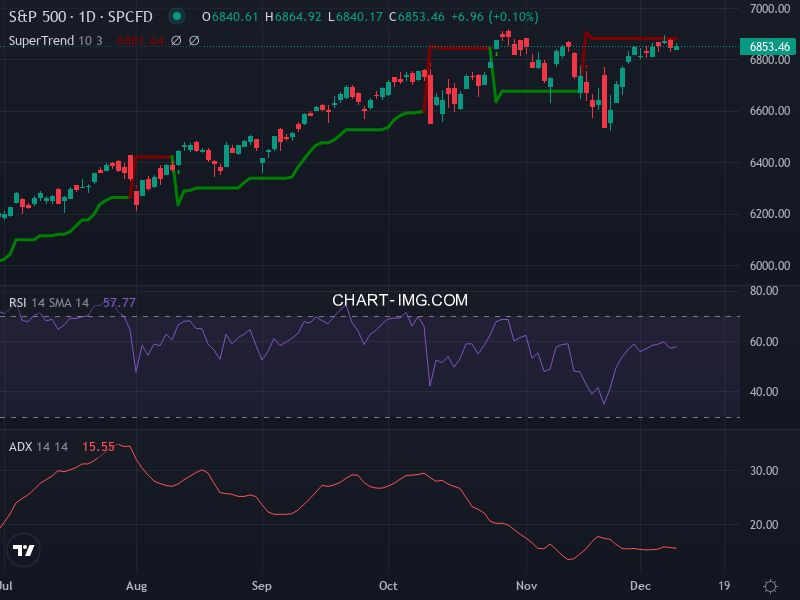This screenshot has width=800, height=600.
Task: Select the Dec label on time axis
Action: [641, 585]
